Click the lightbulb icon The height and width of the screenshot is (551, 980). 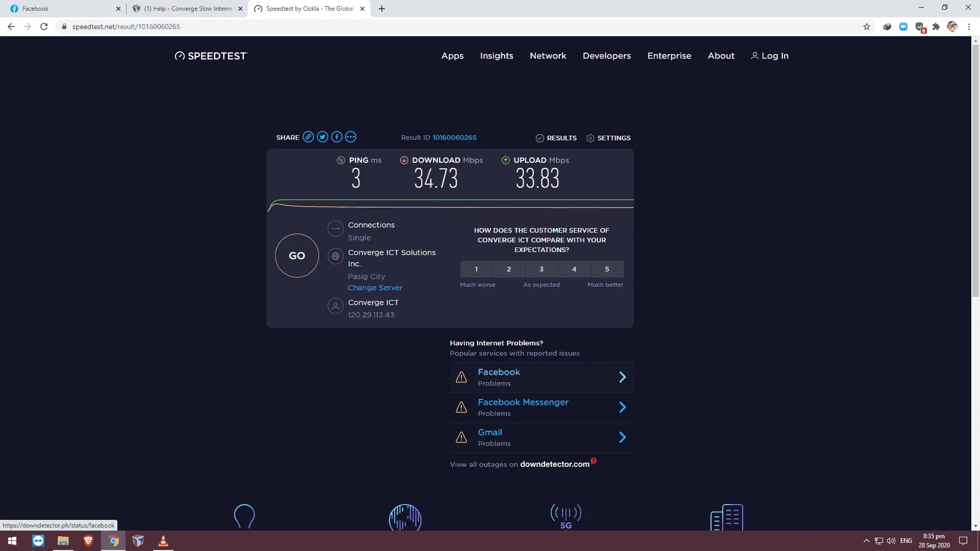244,516
